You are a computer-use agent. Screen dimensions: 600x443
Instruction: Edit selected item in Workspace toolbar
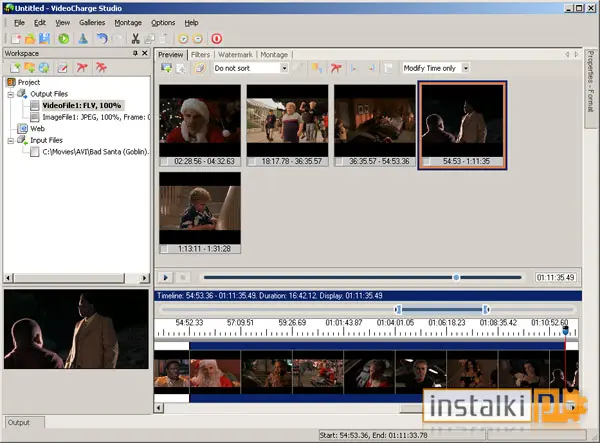click(62, 68)
